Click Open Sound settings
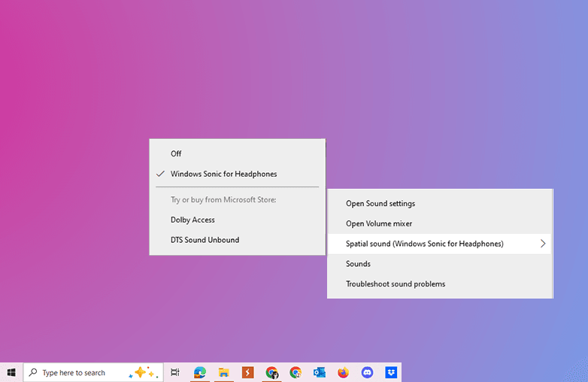 pos(440,204)
